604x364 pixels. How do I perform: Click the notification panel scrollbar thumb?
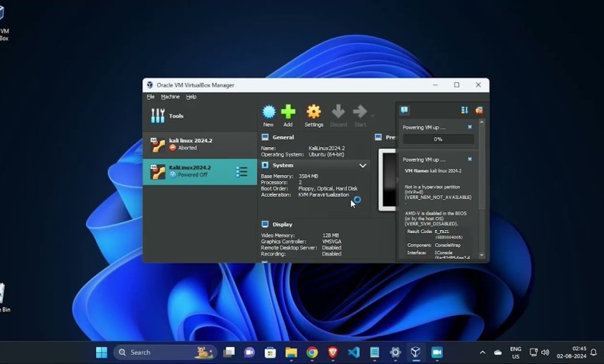pyautogui.click(x=482, y=167)
